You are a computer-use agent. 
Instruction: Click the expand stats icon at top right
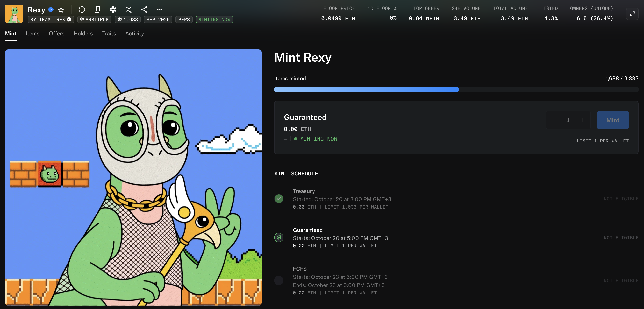pyautogui.click(x=632, y=14)
